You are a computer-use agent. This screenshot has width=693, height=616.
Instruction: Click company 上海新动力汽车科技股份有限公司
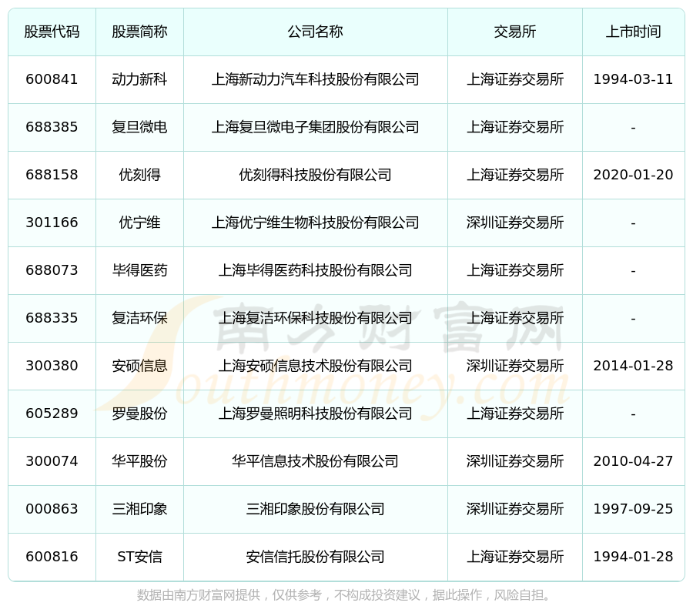coord(315,79)
